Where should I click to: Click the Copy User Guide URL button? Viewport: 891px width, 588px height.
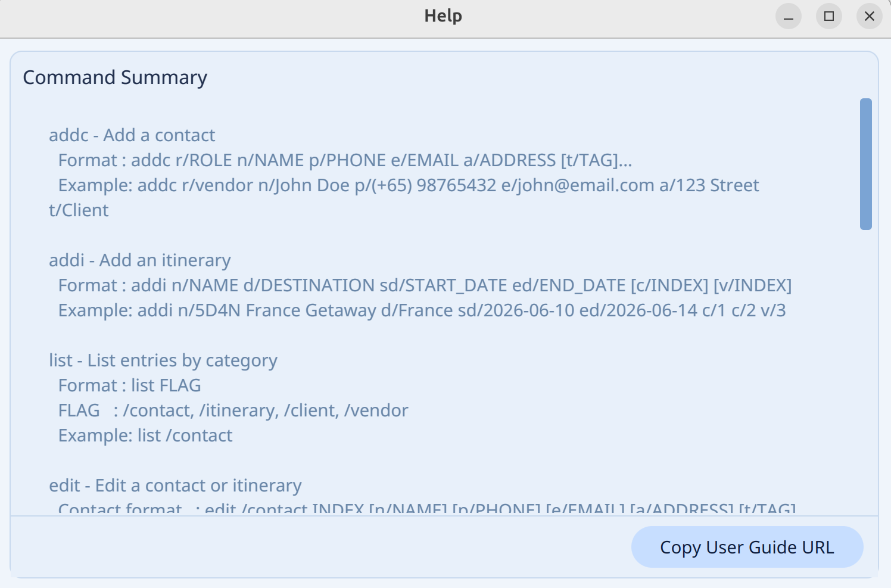coord(747,547)
